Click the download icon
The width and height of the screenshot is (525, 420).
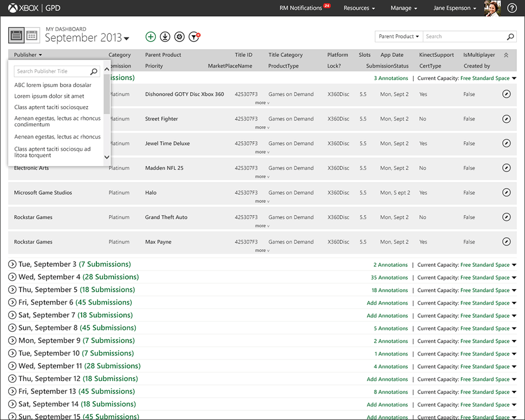[x=165, y=36]
